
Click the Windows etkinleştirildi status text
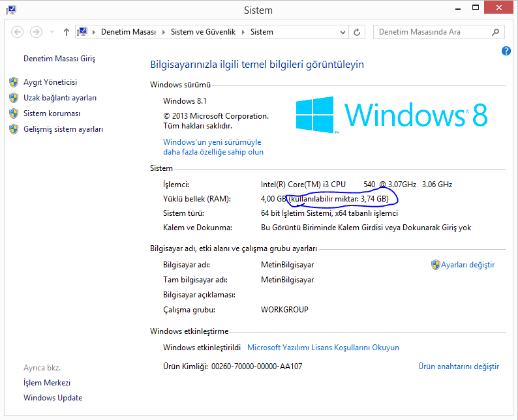[x=202, y=348]
